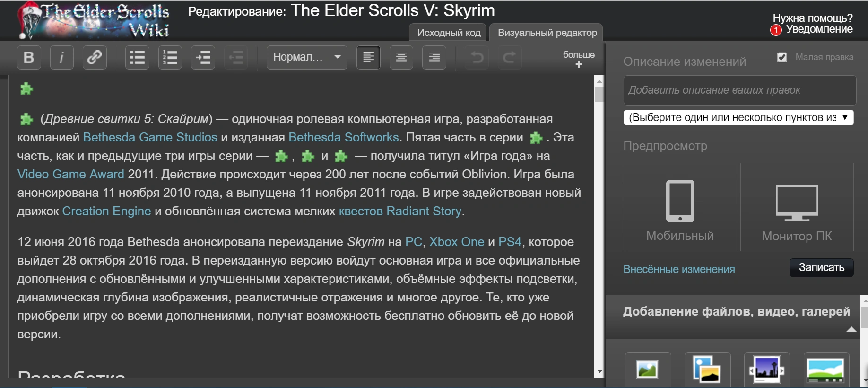Select puzzle template before "(Древние свитки 5: Скайрим)"
The image size is (868, 388).
click(x=26, y=119)
